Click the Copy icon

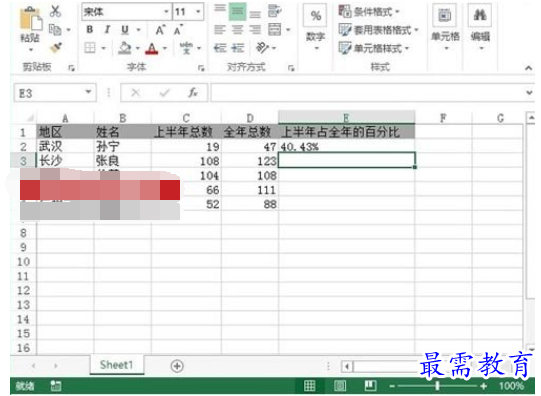(x=55, y=30)
